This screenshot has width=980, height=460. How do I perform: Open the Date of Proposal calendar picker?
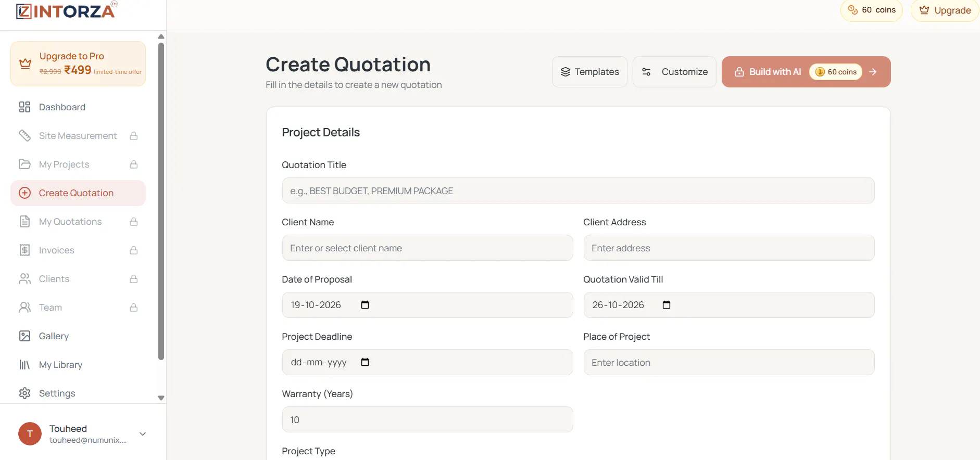click(x=365, y=305)
